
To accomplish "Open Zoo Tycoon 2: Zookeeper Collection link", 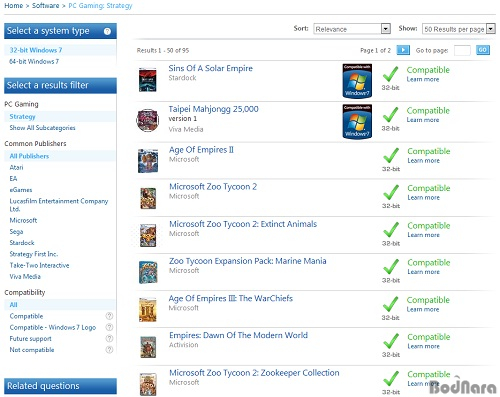I will coord(254,373).
